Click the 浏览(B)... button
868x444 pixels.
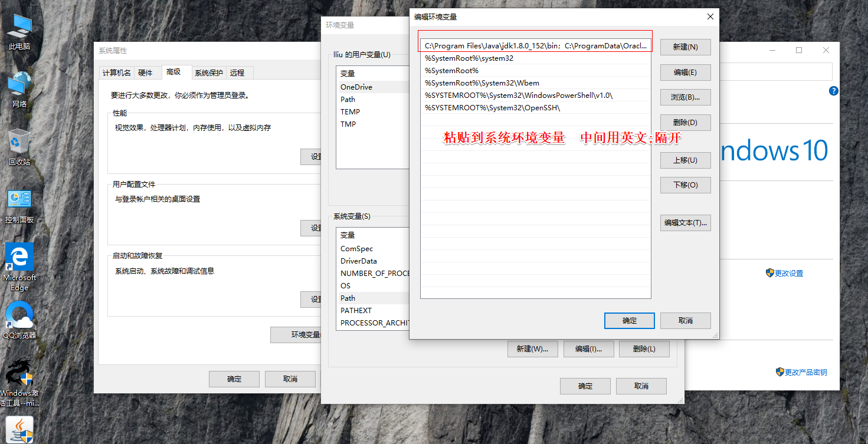tap(685, 97)
